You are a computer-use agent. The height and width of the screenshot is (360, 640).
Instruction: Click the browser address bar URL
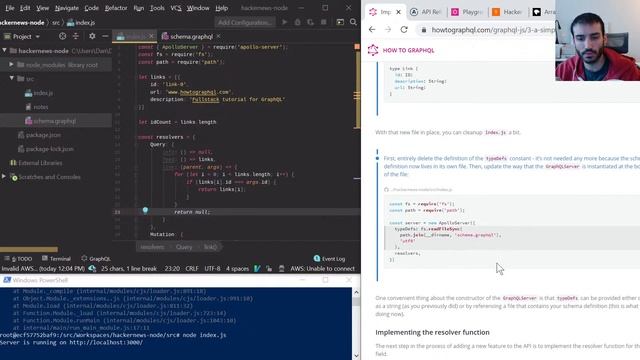pos(493,30)
